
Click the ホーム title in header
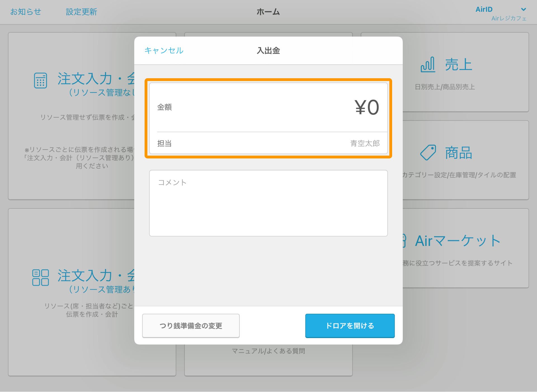(x=268, y=12)
